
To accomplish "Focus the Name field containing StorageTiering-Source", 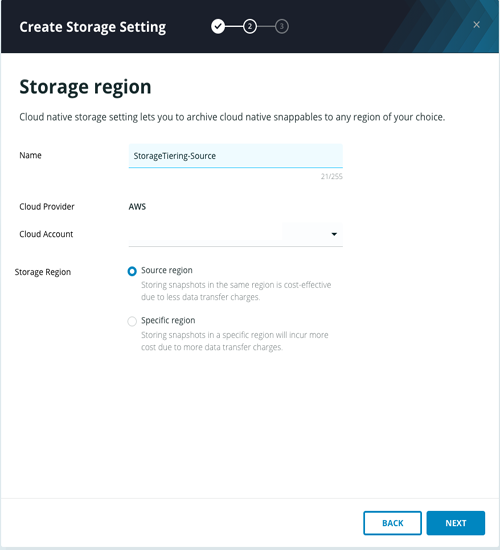I will [x=235, y=156].
